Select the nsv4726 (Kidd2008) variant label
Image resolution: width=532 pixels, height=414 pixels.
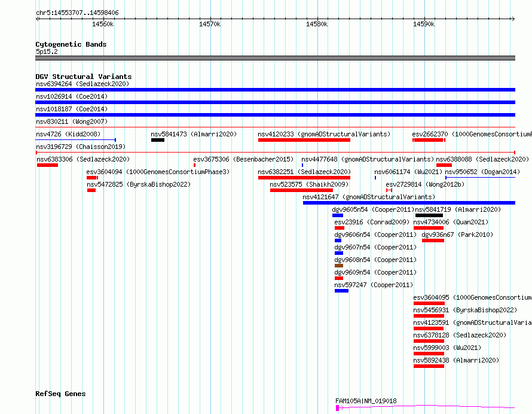[x=68, y=134]
